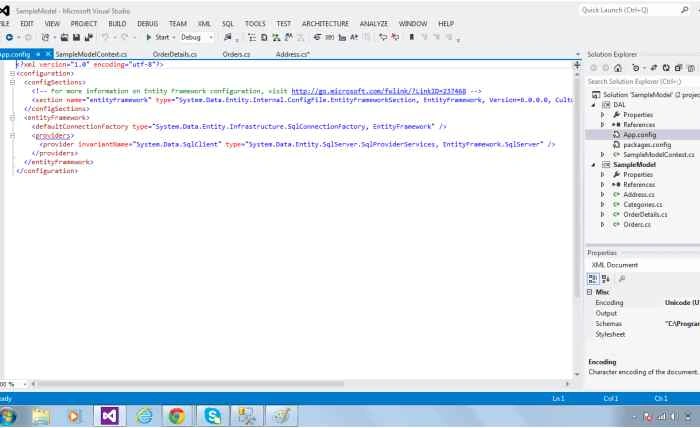This screenshot has width=700, height=428.
Task: Open the document tabs overflow dropdown
Action: coord(577,54)
